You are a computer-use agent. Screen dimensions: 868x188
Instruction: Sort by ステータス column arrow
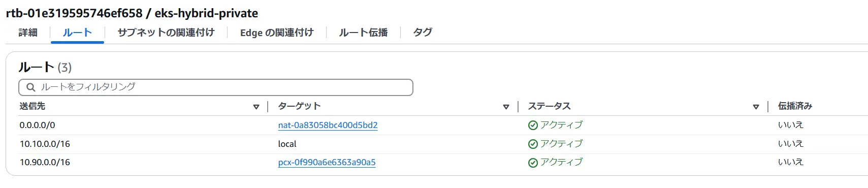point(756,107)
